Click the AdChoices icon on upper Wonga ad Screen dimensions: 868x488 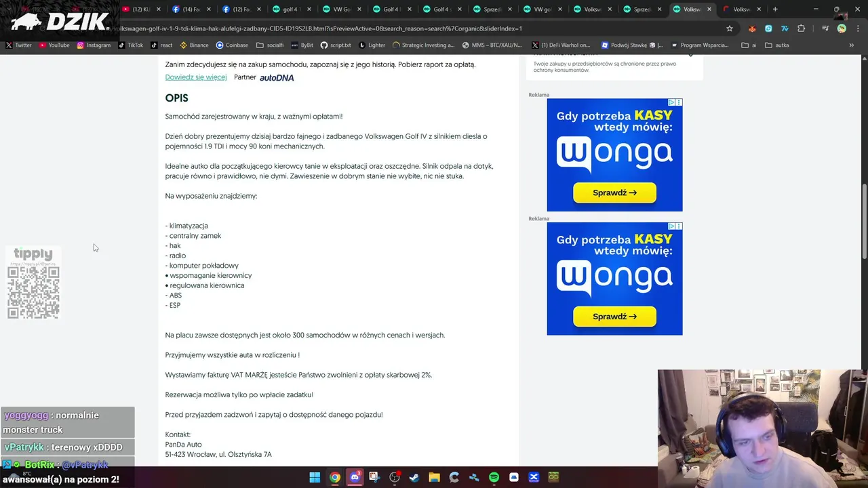click(671, 102)
